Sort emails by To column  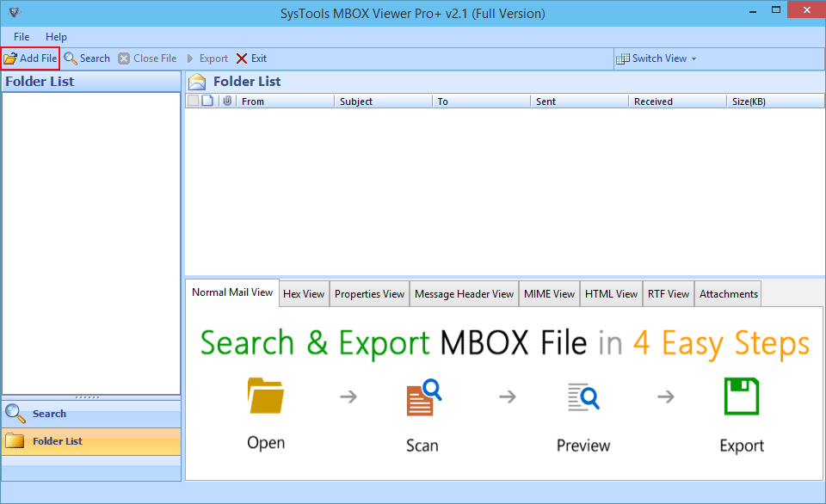point(481,101)
